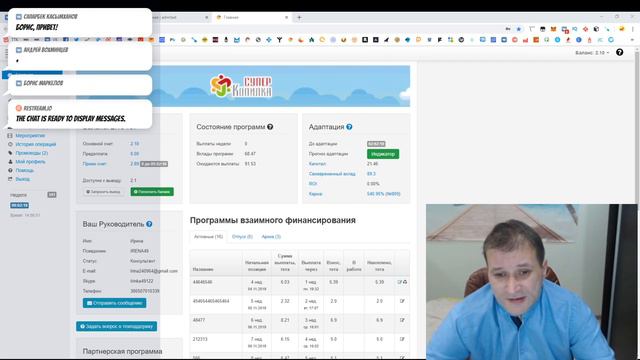The height and width of the screenshot is (360, 640).
Task: Click Задать вопрос в техподдержку button
Action: 116,326
